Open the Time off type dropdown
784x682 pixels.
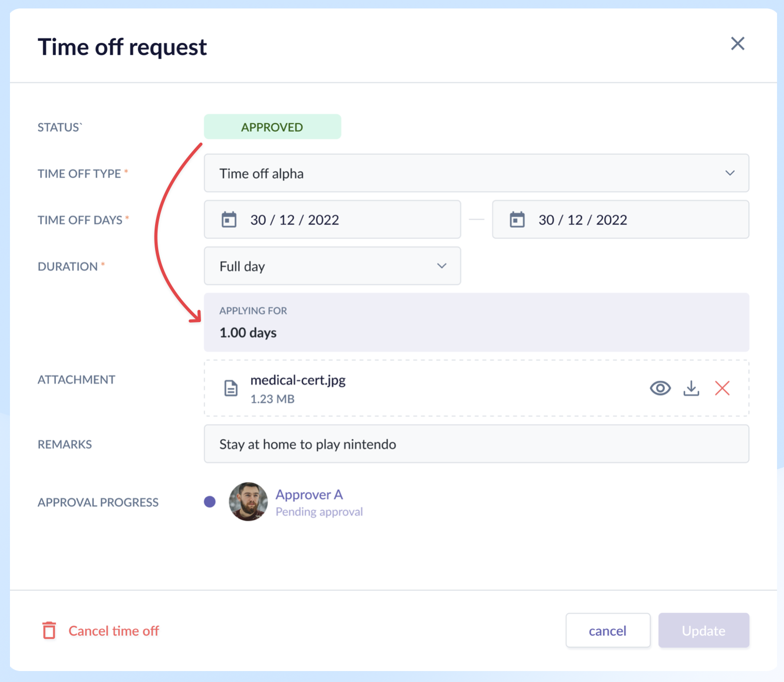coord(476,173)
